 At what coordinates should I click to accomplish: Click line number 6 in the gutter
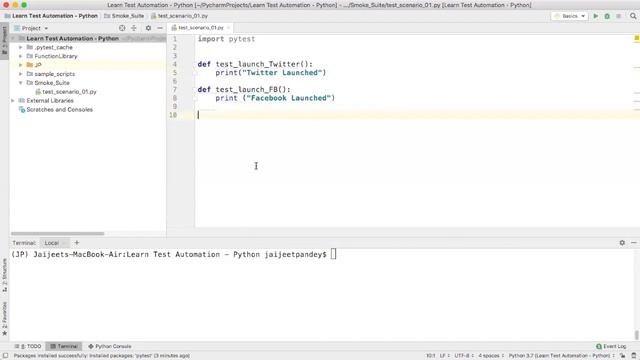(x=174, y=81)
